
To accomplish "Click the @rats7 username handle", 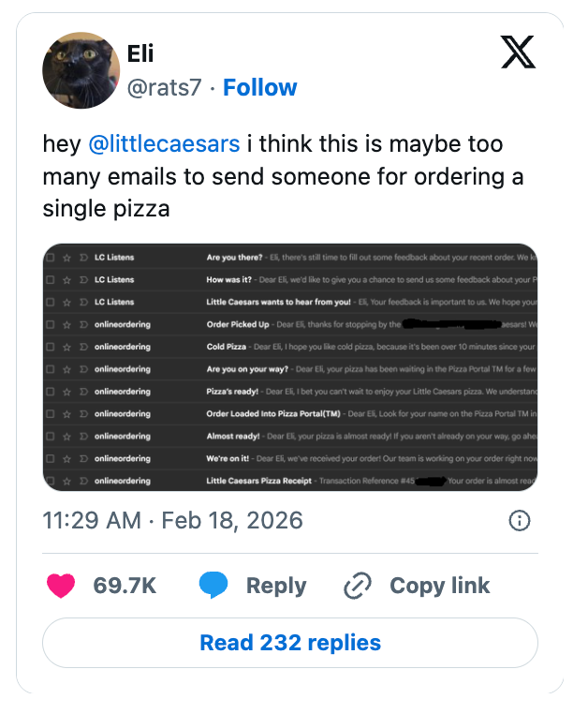I will coord(165,87).
